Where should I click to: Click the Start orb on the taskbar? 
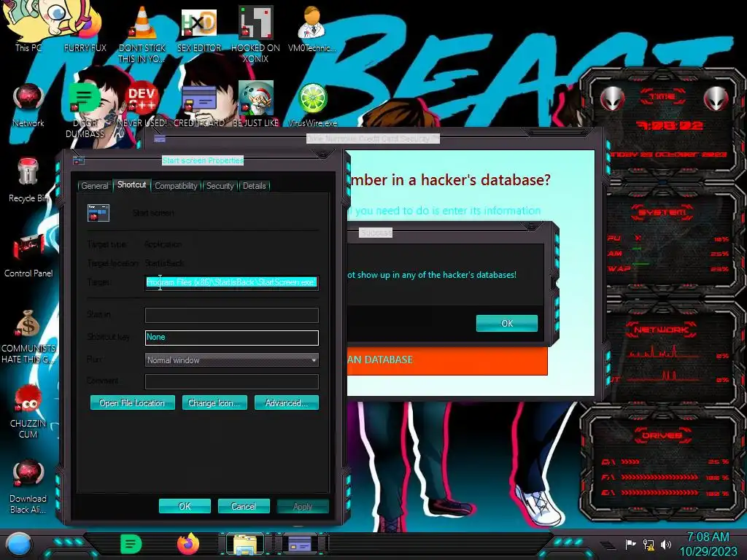pos(19,544)
